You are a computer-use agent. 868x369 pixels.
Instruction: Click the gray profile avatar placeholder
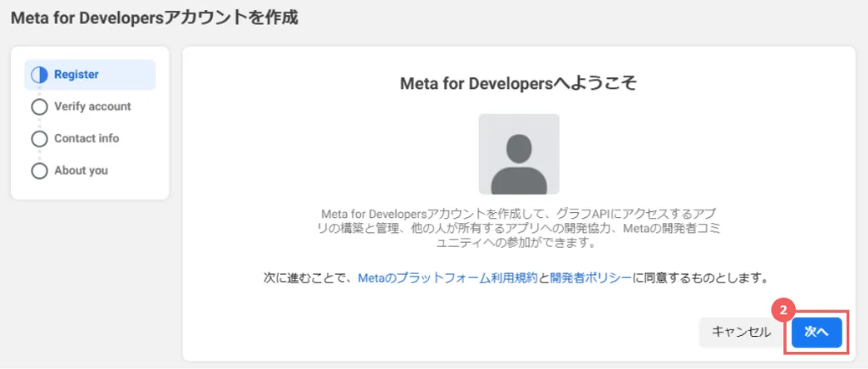click(x=519, y=154)
